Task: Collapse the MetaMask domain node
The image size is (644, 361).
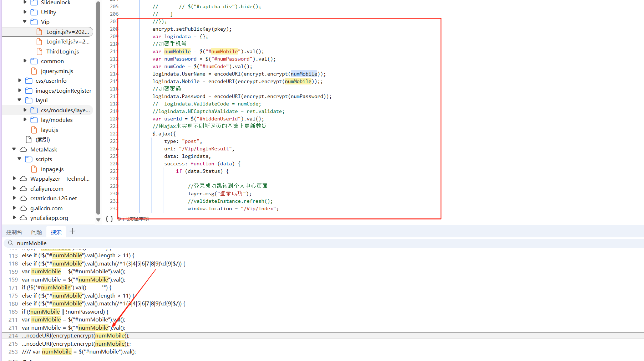Action: pos(14,149)
